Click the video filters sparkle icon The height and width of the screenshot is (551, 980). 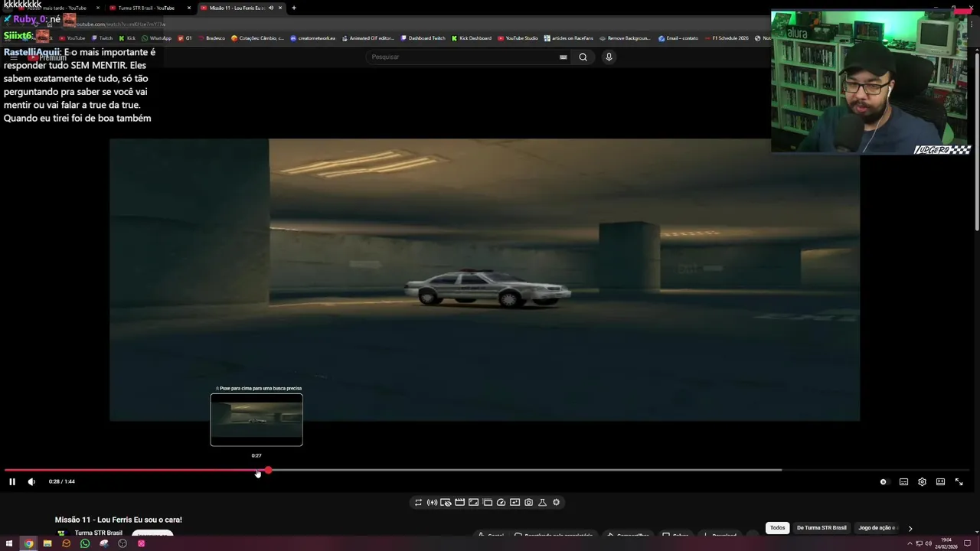click(514, 502)
